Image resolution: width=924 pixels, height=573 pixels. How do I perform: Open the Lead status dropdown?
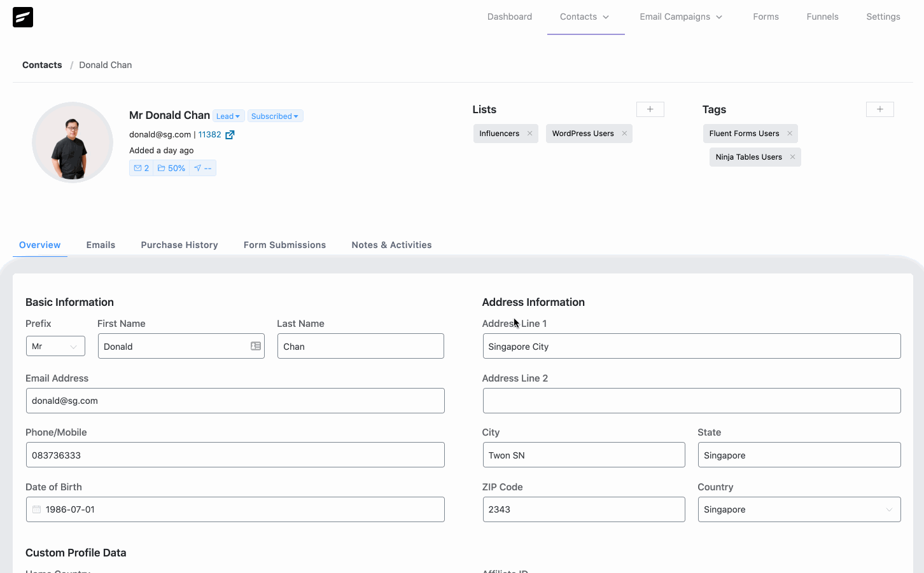pyautogui.click(x=228, y=115)
